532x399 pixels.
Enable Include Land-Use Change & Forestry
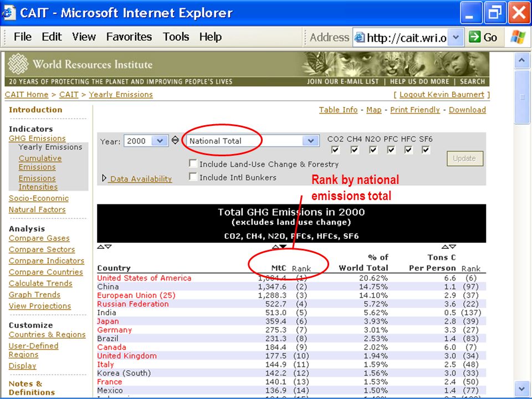[193, 163]
